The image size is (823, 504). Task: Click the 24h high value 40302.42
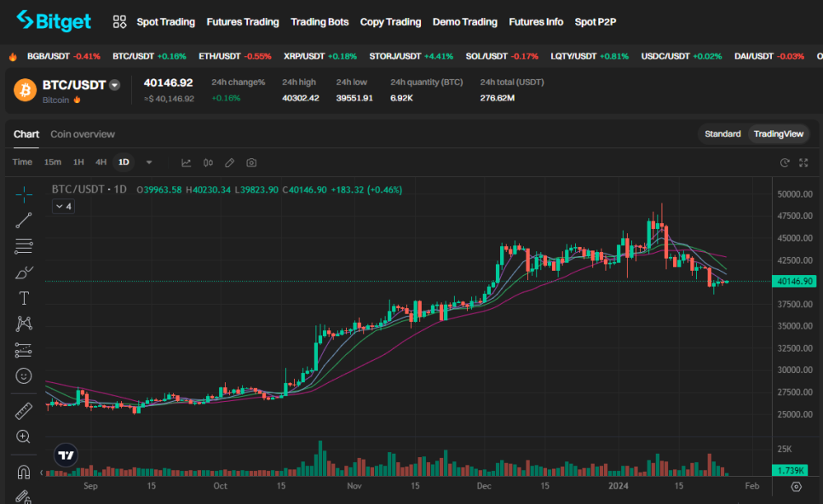tap(300, 98)
